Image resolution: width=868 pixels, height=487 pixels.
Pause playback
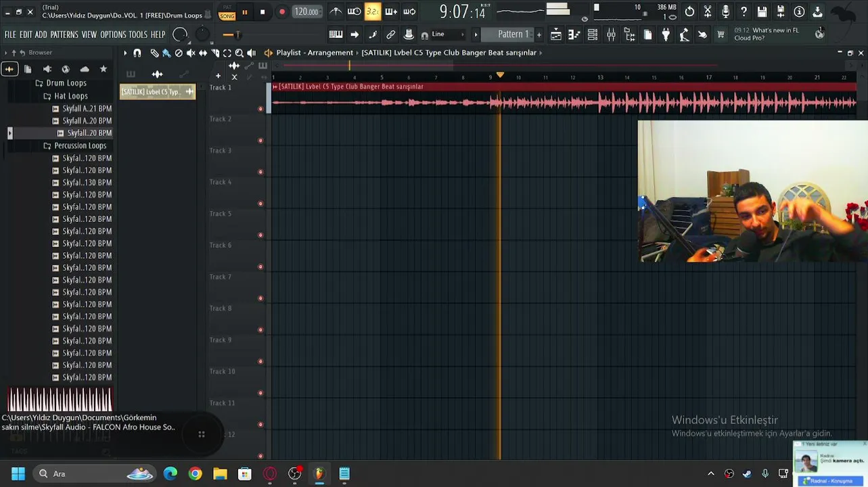[245, 12]
